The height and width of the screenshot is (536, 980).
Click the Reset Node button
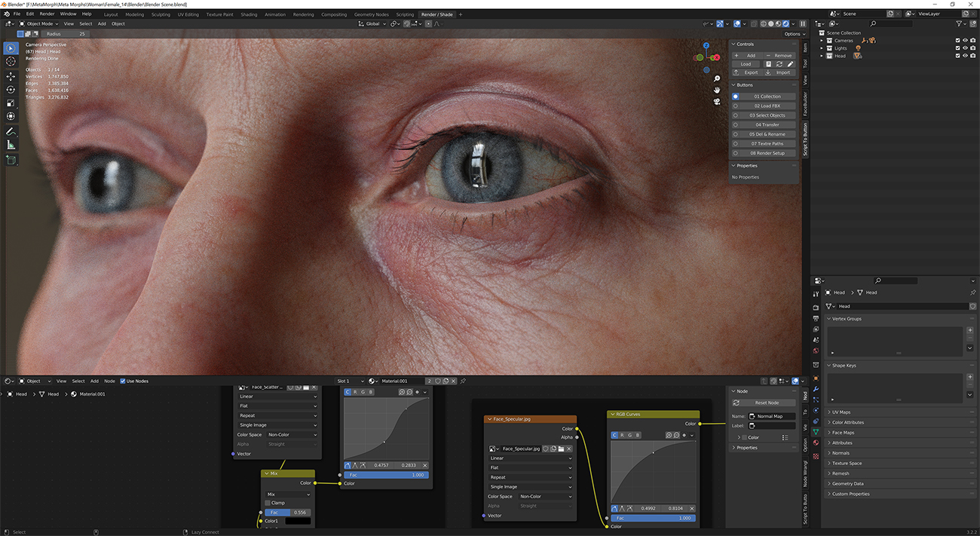(x=766, y=403)
